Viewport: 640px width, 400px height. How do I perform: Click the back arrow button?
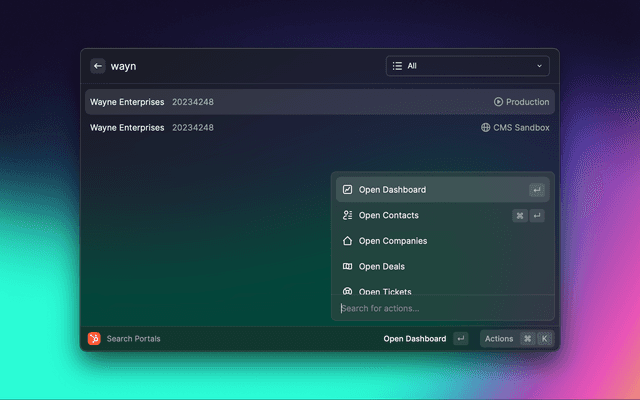pyautogui.click(x=98, y=66)
